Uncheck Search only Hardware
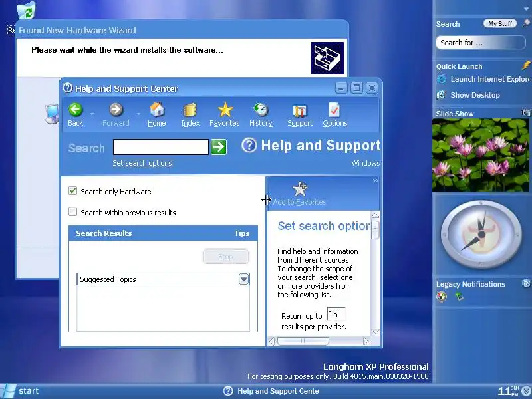 (x=72, y=191)
